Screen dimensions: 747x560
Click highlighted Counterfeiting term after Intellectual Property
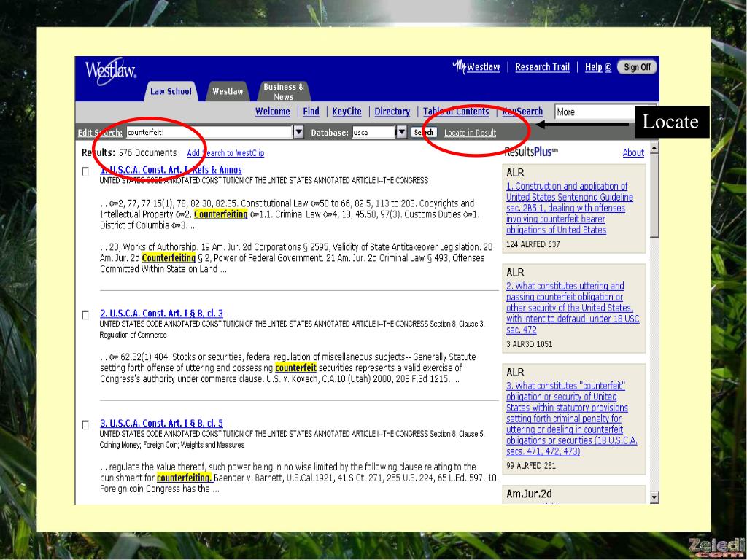pos(221,214)
